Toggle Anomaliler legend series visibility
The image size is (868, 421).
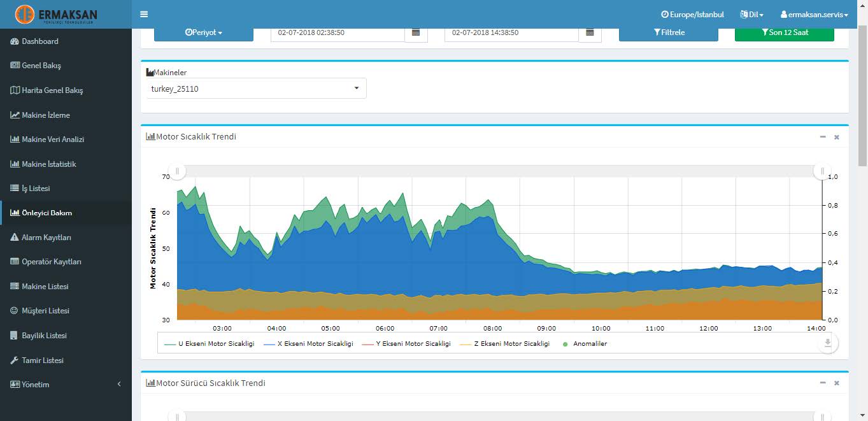[x=585, y=343]
